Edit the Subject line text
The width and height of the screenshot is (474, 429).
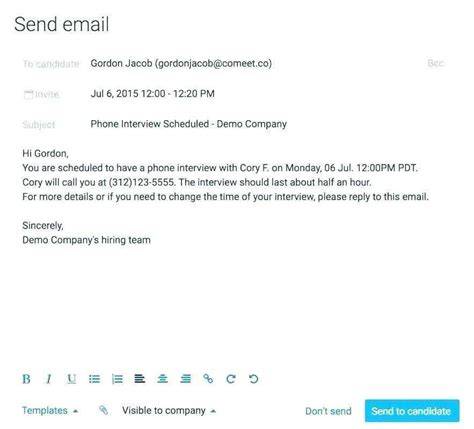(x=189, y=124)
